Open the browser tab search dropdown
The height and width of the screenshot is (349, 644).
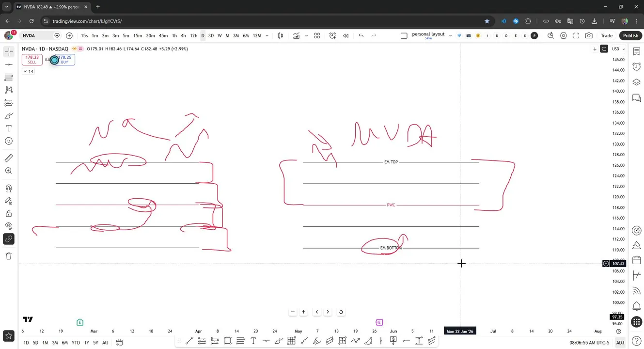[7, 7]
